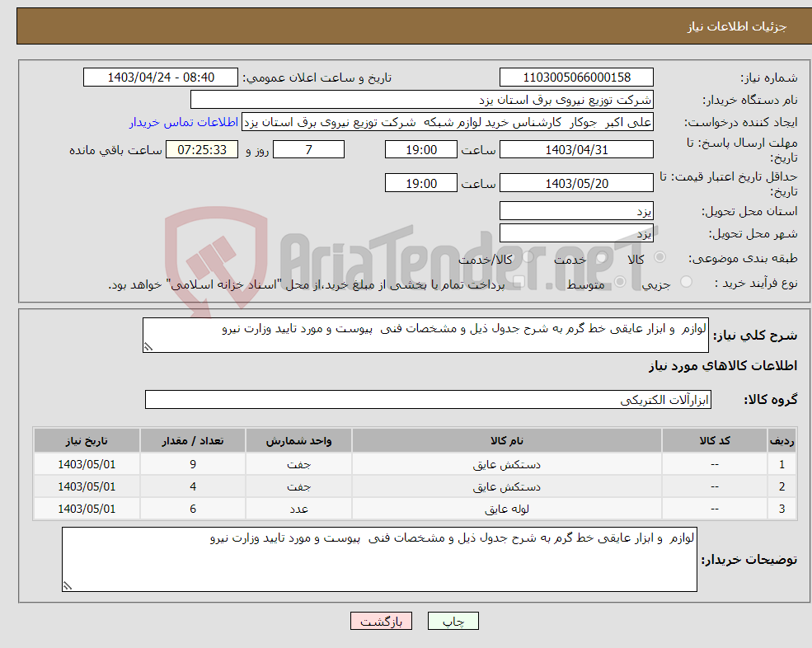Click buyer organization name field
812x648 pixels.
[x=421, y=100]
